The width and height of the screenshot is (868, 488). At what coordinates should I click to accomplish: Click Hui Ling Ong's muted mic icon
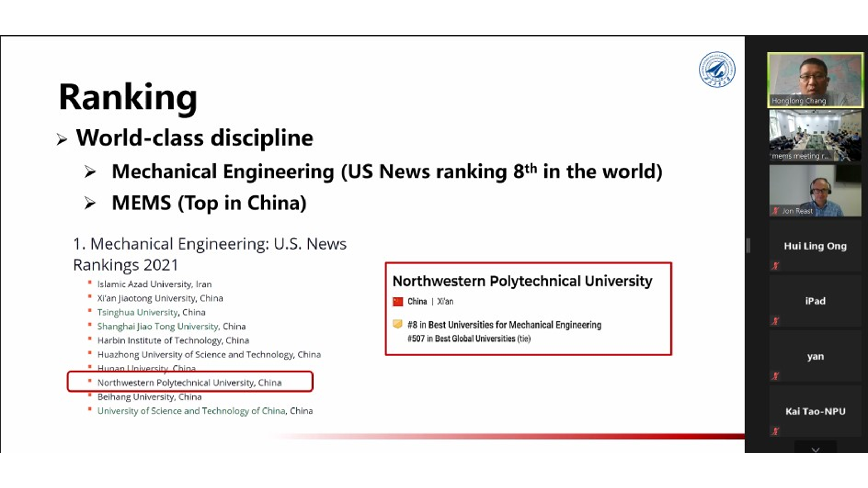[775, 266]
